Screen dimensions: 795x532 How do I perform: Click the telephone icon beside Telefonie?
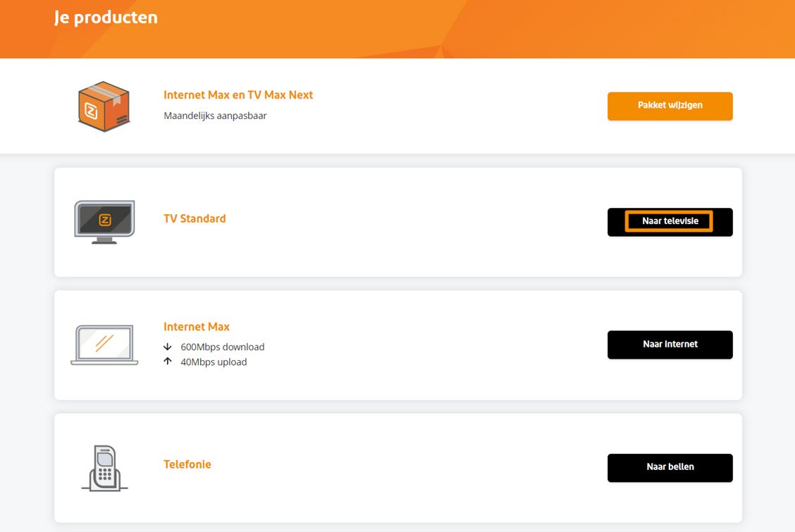[106, 466]
